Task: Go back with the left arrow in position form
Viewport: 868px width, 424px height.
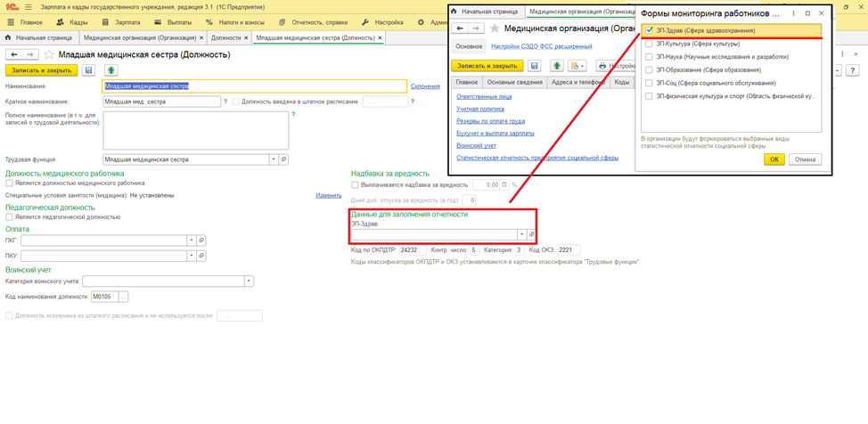Action: pos(14,55)
